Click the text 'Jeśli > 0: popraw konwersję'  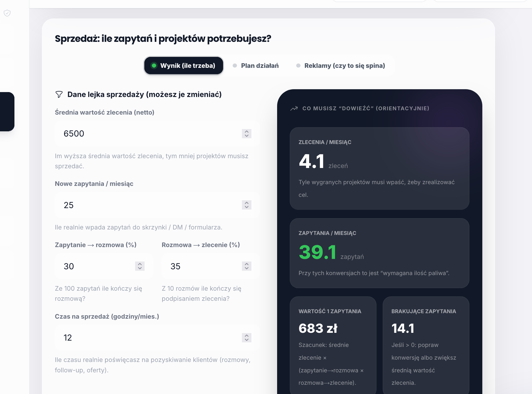424,364
